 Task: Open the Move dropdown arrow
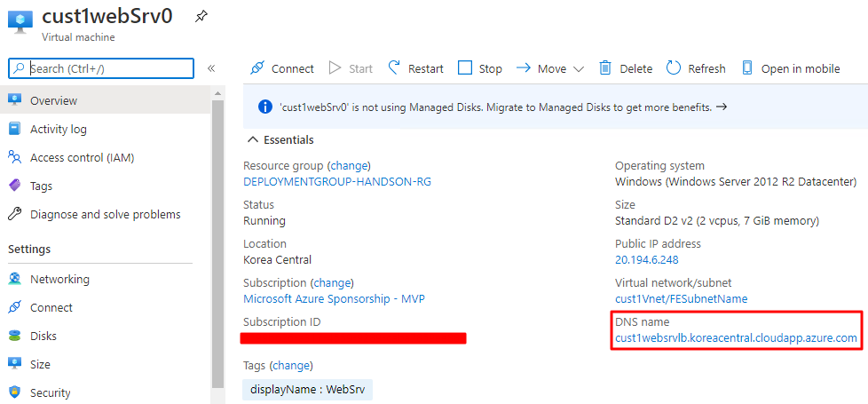click(x=579, y=69)
